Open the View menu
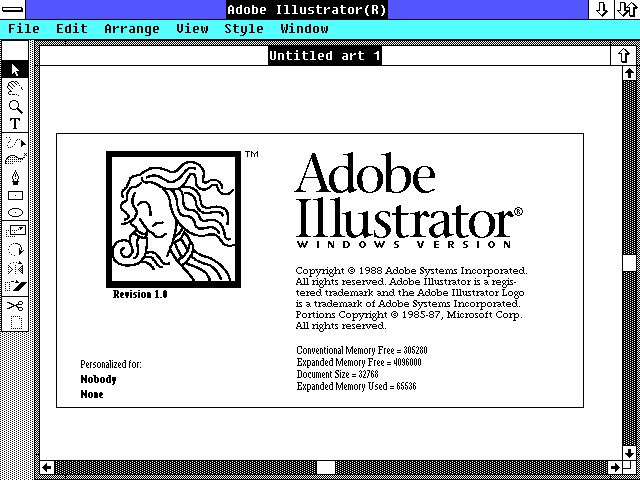Viewport: 640px width, 480px height. pos(192,29)
